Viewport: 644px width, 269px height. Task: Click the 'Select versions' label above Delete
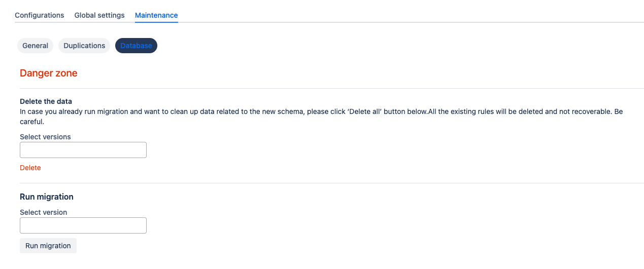pos(45,137)
